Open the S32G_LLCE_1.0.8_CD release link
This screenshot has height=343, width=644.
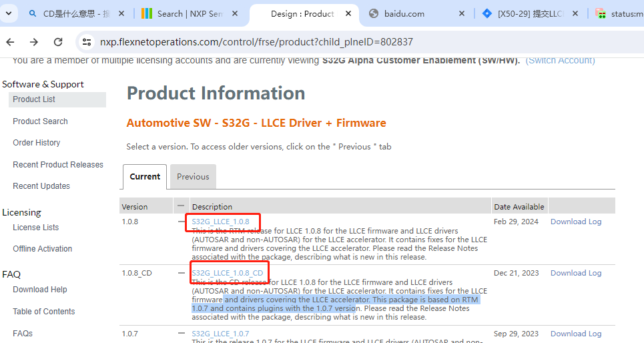[x=228, y=273]
